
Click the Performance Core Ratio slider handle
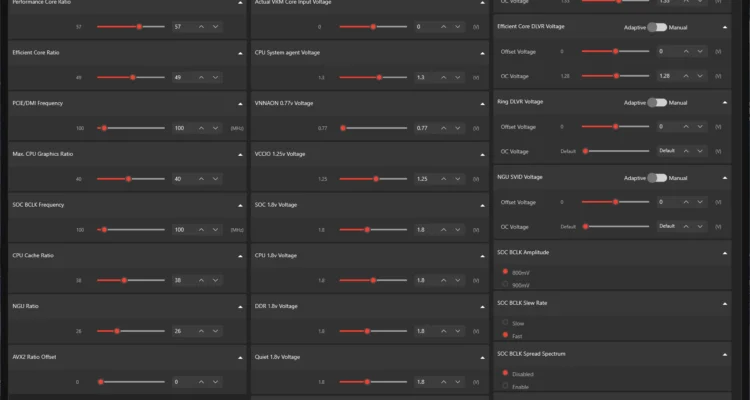tap(139, 27)
